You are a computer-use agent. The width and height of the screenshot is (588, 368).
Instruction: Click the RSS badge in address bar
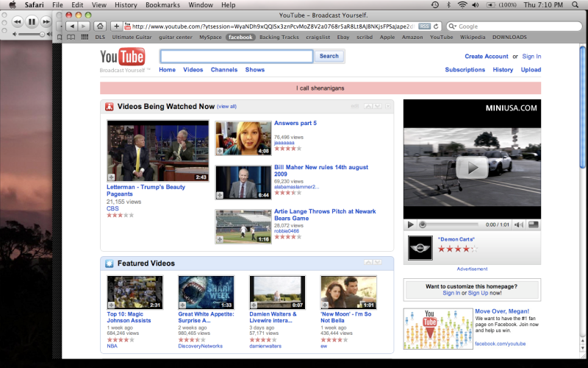[424, 26]
